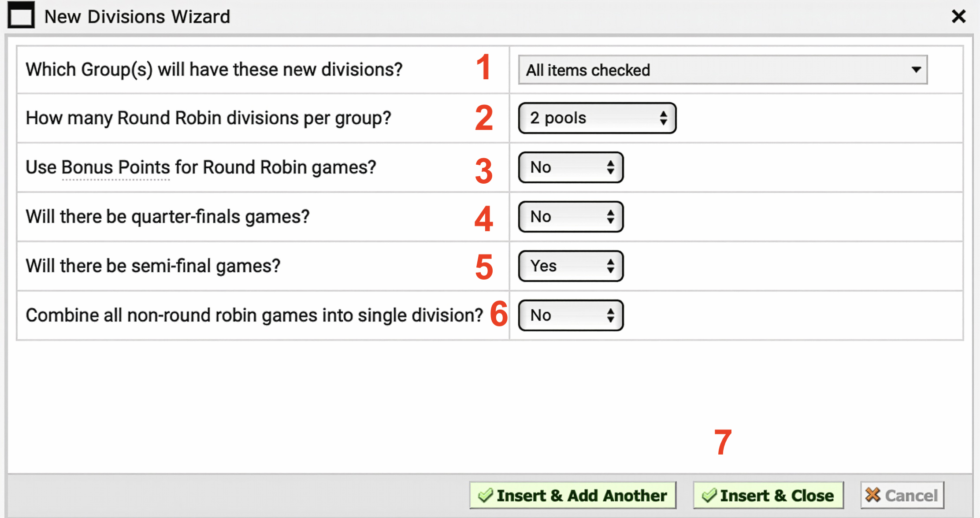Open the All items checked groups dropdown
The height and width of the screenshot is (518, 980).
(723, 70)
